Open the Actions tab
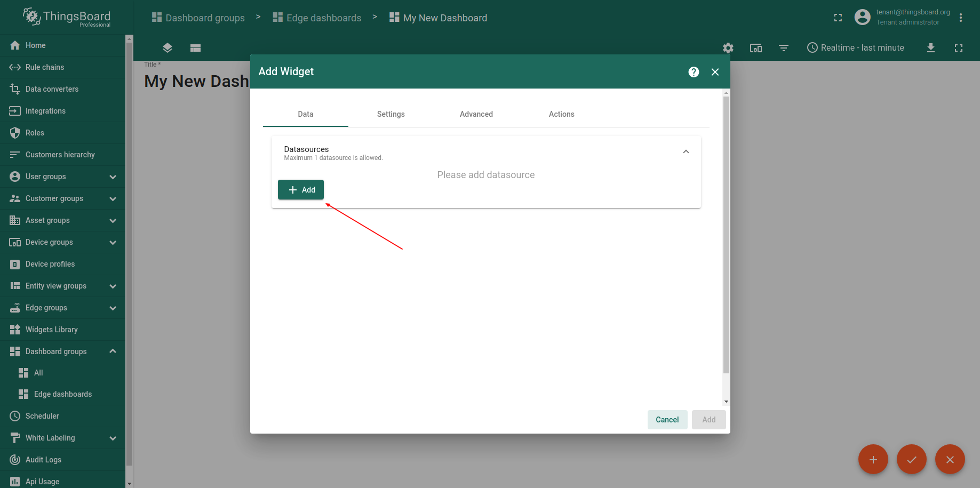 (x=561, y=114)
